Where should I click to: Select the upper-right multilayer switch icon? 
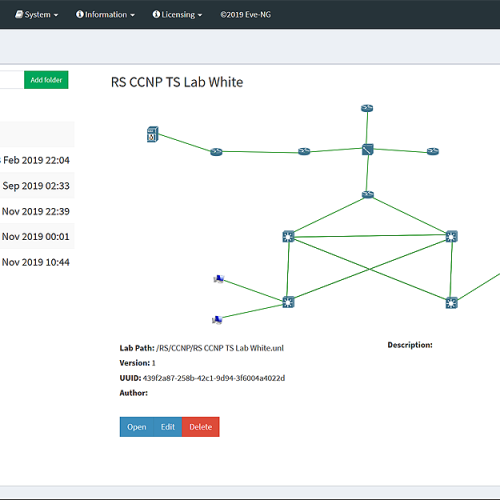[452, 236]
